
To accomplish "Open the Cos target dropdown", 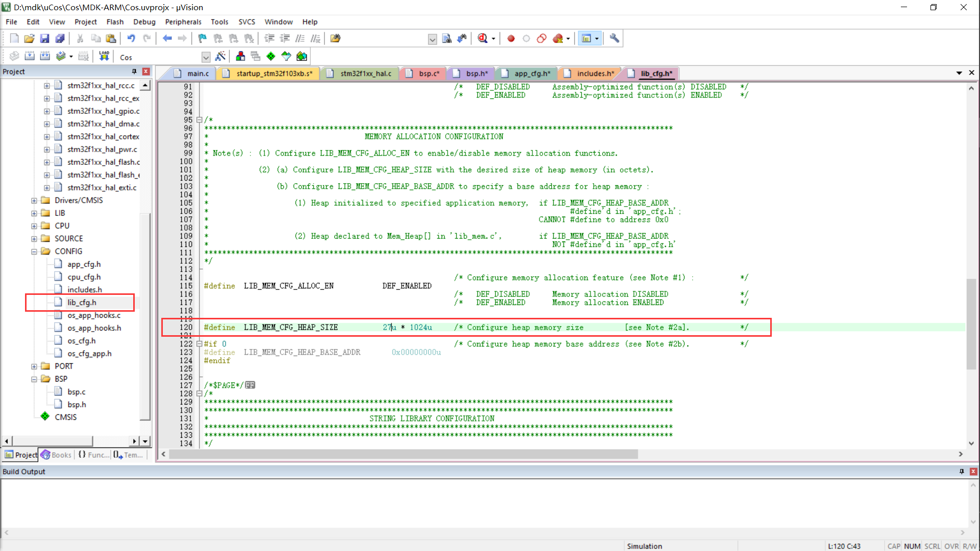I will [206, 57].
